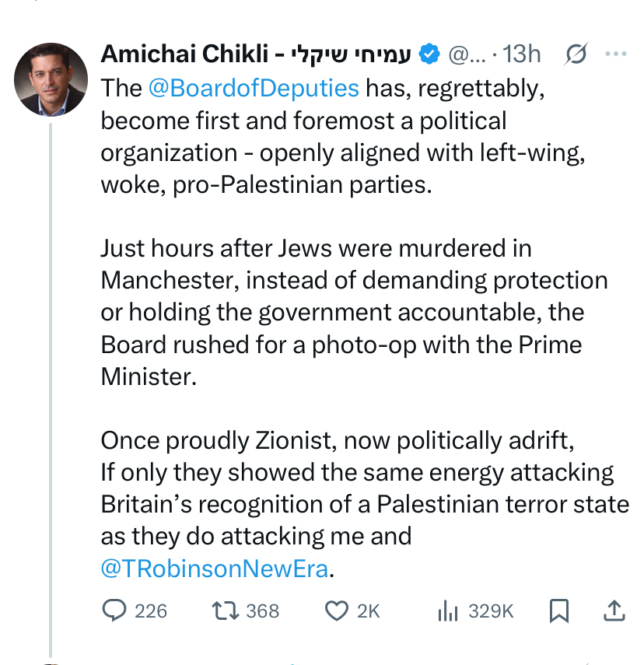The image size is (644, 665).
Task: Click the reply speech bubble icon
Action: [x=114, y=611]
